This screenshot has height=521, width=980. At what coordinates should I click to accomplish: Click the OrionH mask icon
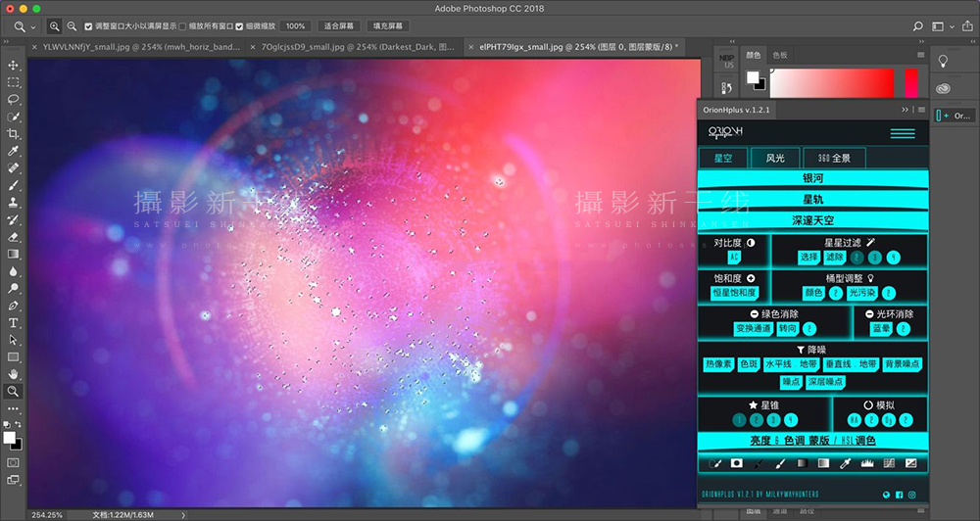pyautogui.click(x=737, y=463)
